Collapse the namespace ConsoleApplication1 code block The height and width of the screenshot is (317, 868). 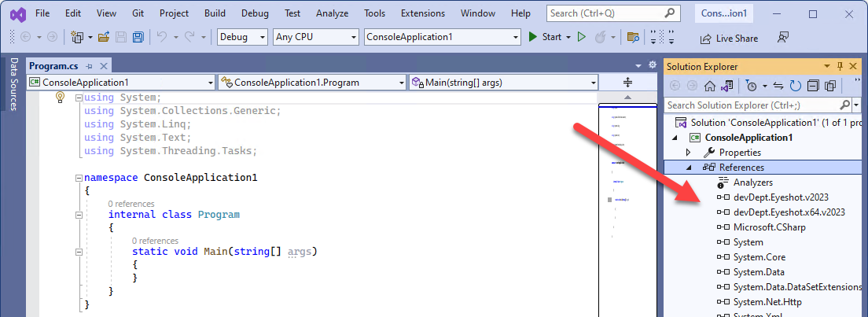pos(79,178)
